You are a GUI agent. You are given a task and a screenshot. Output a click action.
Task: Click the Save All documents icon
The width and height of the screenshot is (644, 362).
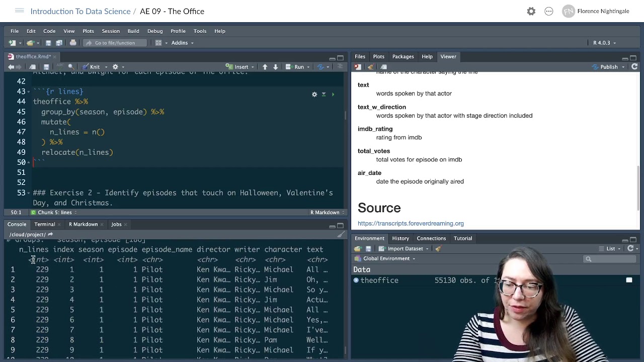tap(59, 43)
